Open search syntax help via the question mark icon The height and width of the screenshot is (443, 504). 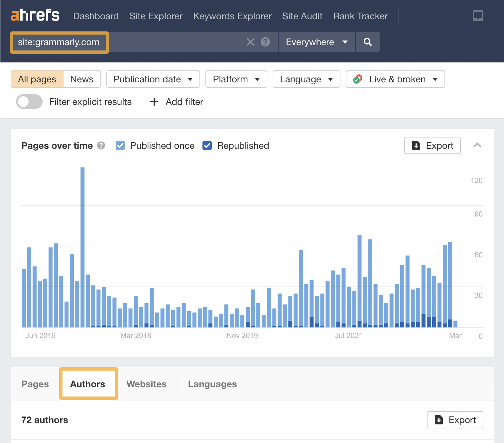pyautogui.click(x=265, y=42)
